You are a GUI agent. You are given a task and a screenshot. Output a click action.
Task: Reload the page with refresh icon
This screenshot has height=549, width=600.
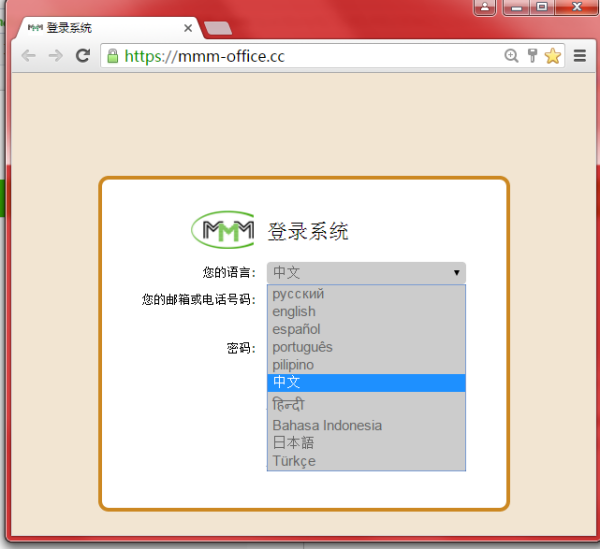tap(83, 56)
